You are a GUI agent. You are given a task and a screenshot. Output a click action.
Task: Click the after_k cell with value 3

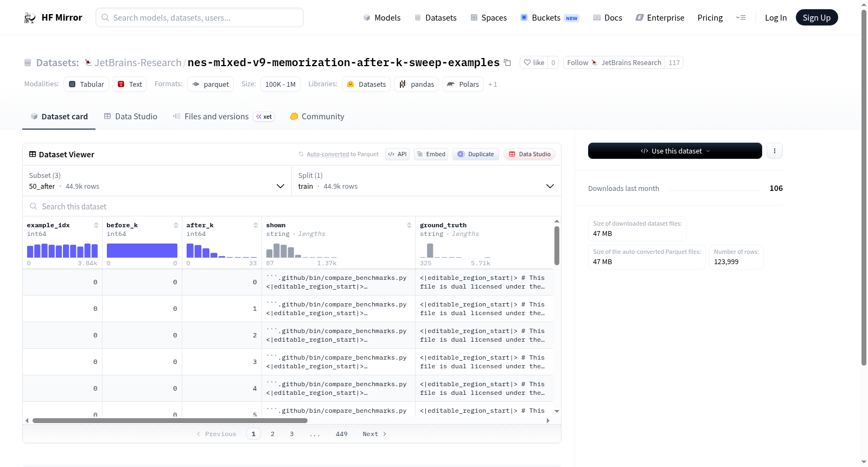tap(222, 362)
